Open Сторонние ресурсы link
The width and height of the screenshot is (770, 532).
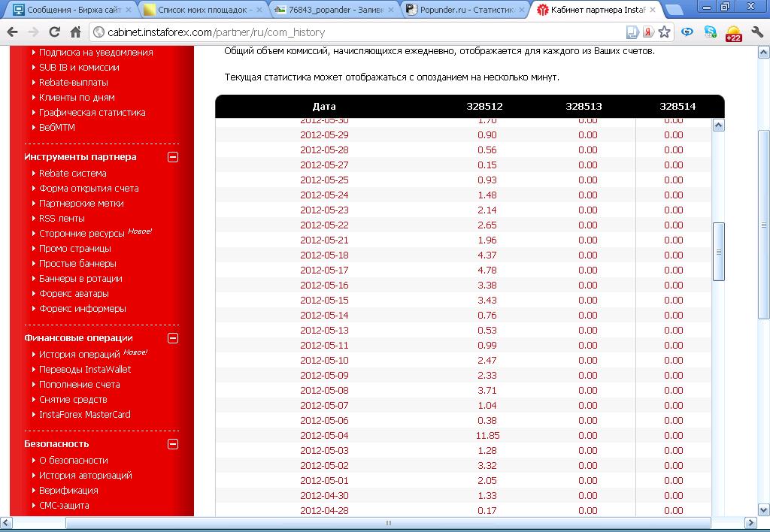pos(82,234)
